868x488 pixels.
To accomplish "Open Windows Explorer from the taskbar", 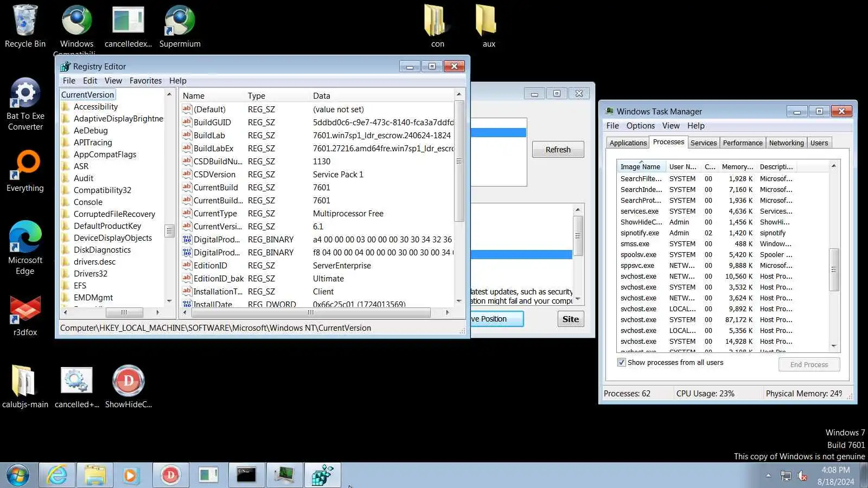I will coord(95,476).
